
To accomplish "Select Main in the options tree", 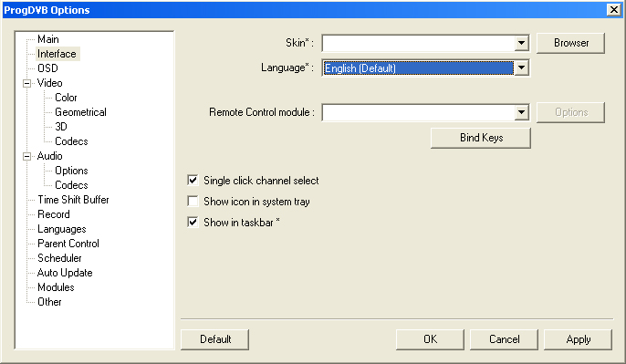I will pos(47,39).
